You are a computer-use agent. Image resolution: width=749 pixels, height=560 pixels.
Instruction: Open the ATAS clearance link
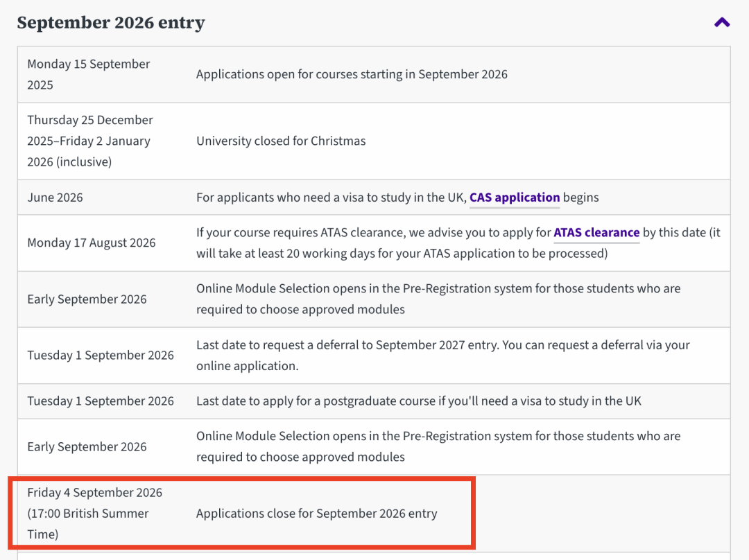[x=596, y=233]
